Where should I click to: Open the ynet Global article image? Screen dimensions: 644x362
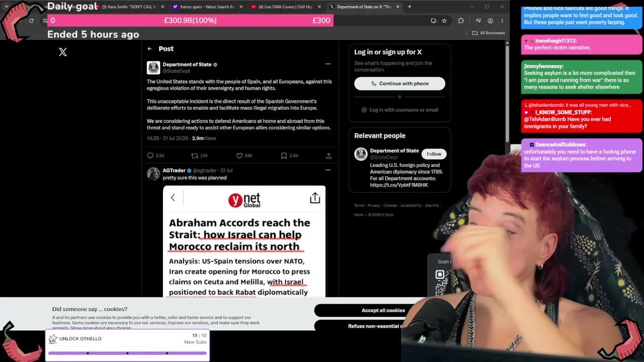[244, 241]
